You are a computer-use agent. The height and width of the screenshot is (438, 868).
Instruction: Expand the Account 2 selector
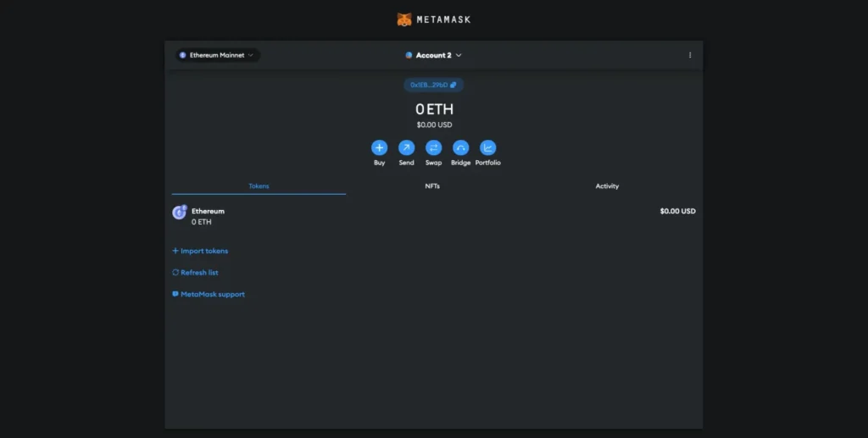click(x=433, y=55)
